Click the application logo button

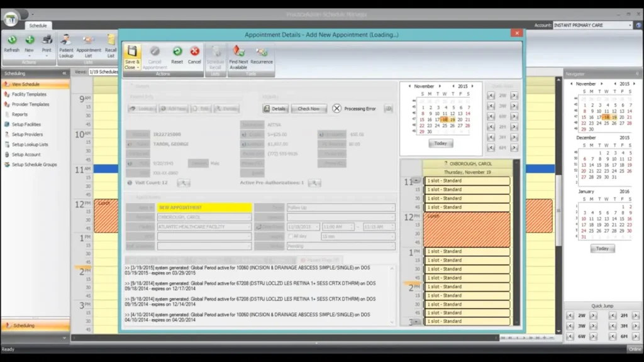click(11, 18)
